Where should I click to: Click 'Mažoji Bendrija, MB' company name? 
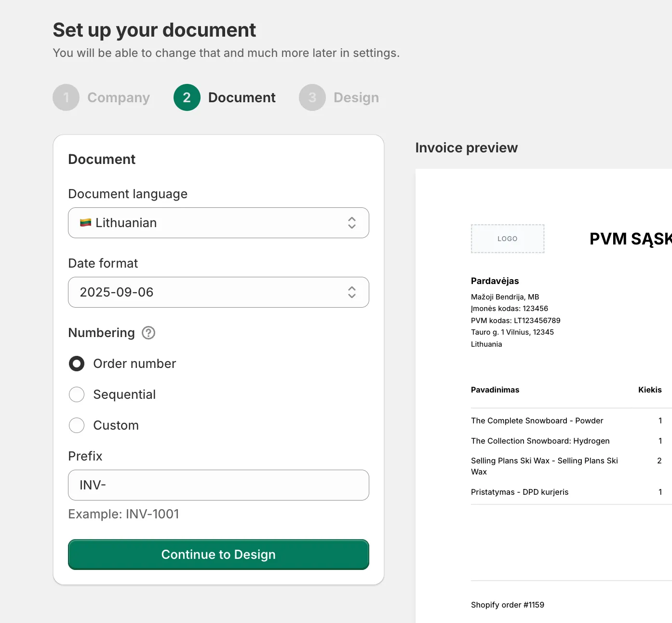coord(505,297)
